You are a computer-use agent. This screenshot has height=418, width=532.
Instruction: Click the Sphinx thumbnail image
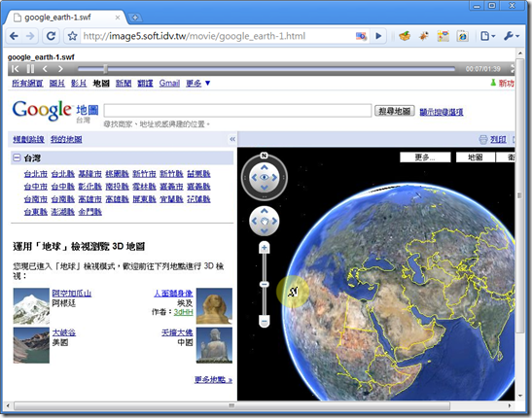(214, 306)
